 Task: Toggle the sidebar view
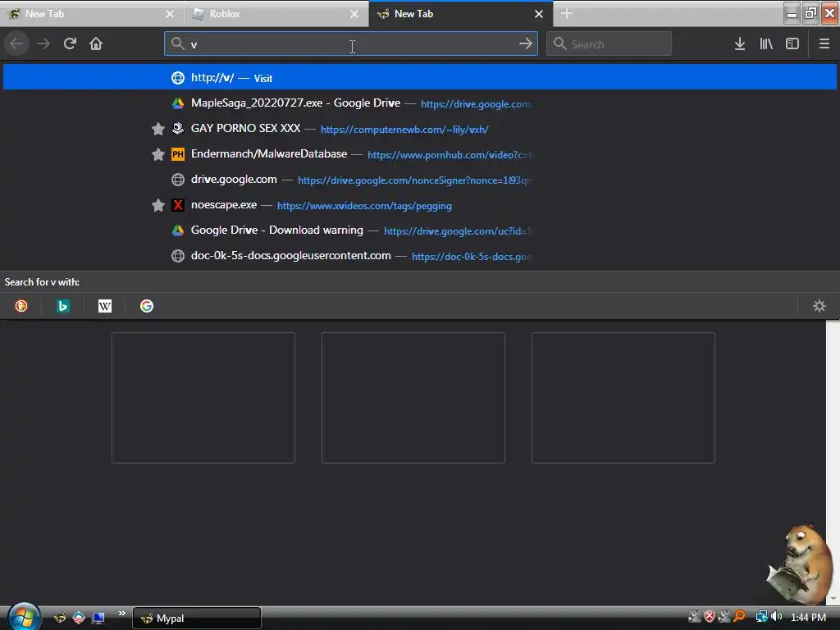coord(792,44)
